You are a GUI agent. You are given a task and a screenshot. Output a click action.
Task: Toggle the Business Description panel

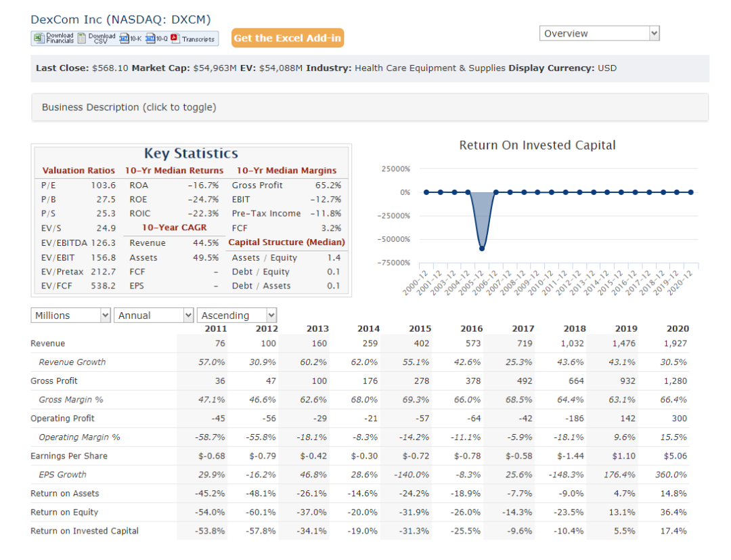click(x=370, y=107)
